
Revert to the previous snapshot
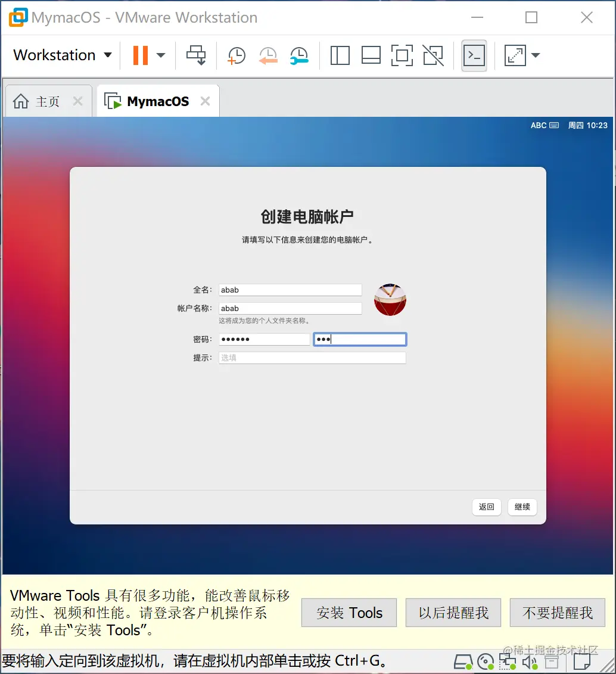[268, 55]
